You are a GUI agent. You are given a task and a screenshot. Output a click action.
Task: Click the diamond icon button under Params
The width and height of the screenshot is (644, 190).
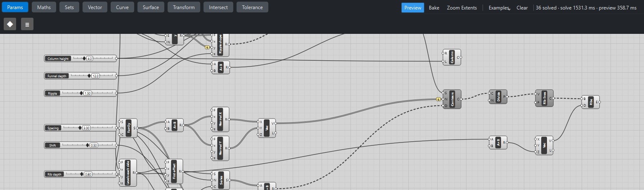(x=10, y=24)
